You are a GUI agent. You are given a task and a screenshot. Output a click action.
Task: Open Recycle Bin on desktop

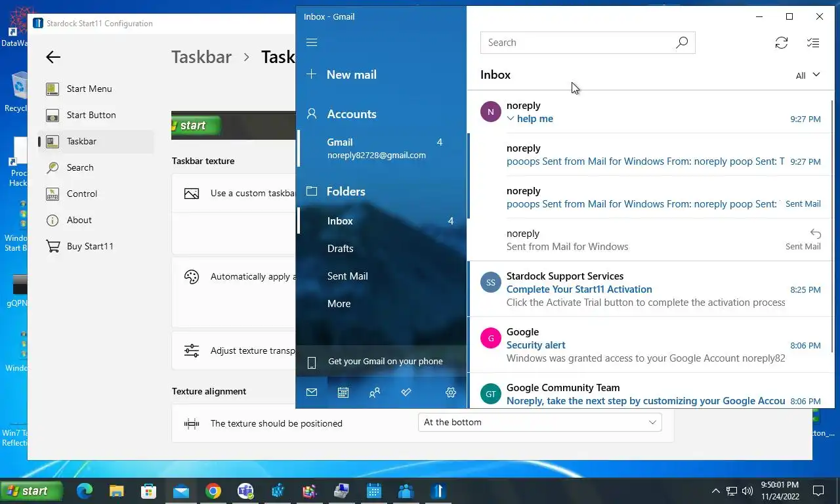(18, 92)
